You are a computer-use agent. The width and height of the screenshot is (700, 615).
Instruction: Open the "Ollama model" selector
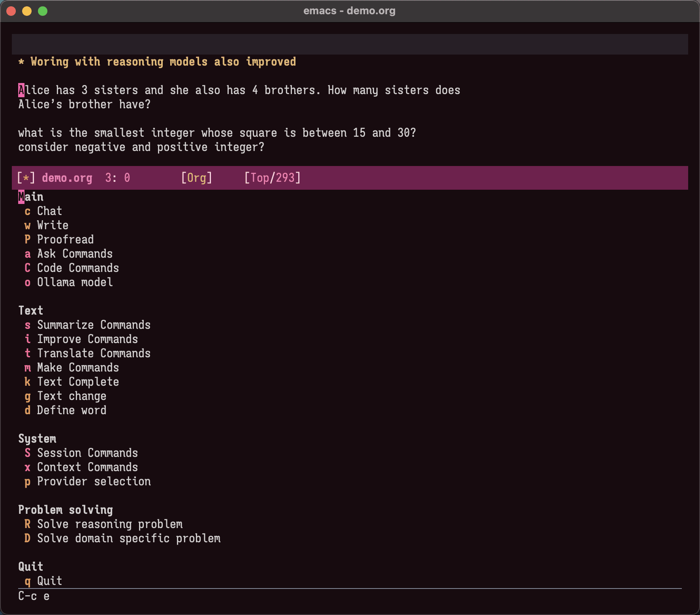[x=75, y=282]
